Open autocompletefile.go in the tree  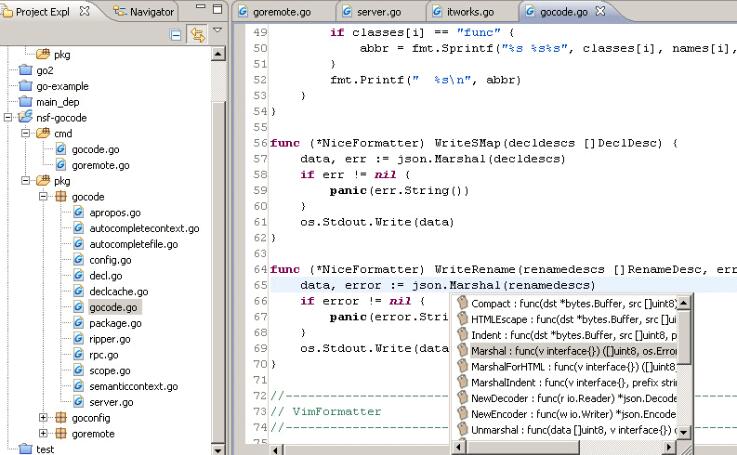click(x=133, y=244)
